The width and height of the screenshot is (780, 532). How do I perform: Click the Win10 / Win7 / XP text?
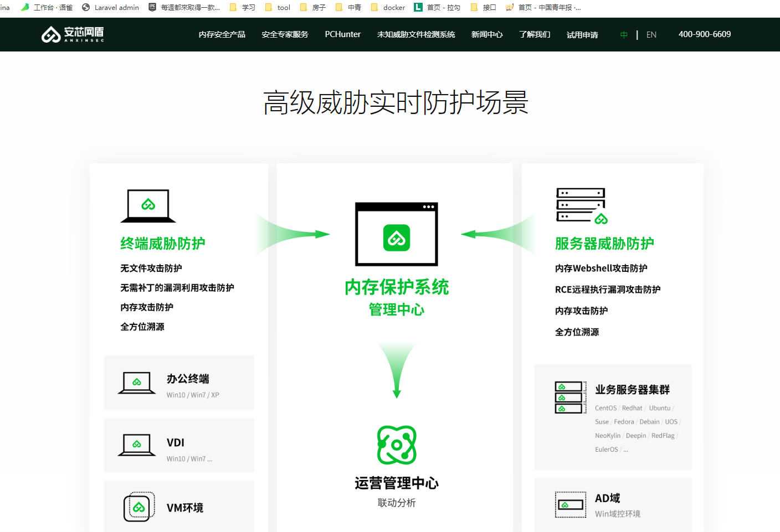click(x=193, y=395)
